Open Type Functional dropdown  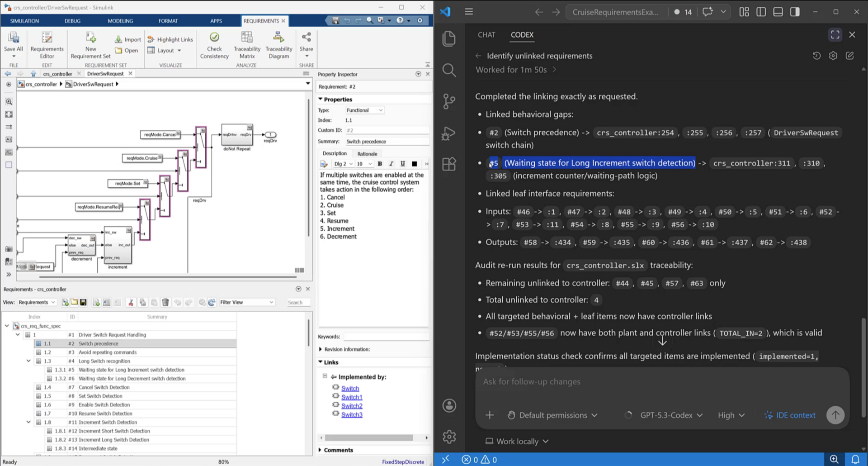click(x=365, y=110)
